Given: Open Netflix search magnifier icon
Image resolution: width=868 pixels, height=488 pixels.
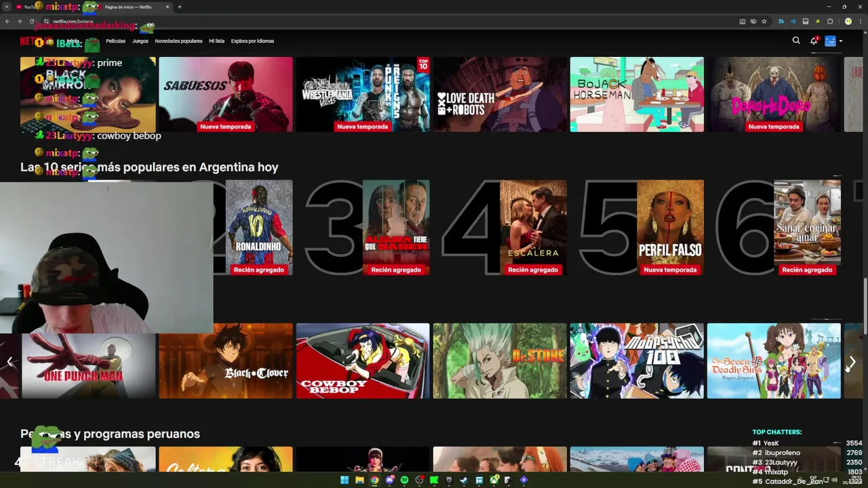Looking at the screenshot, I should pyautogui.click(x=796, y=41).
